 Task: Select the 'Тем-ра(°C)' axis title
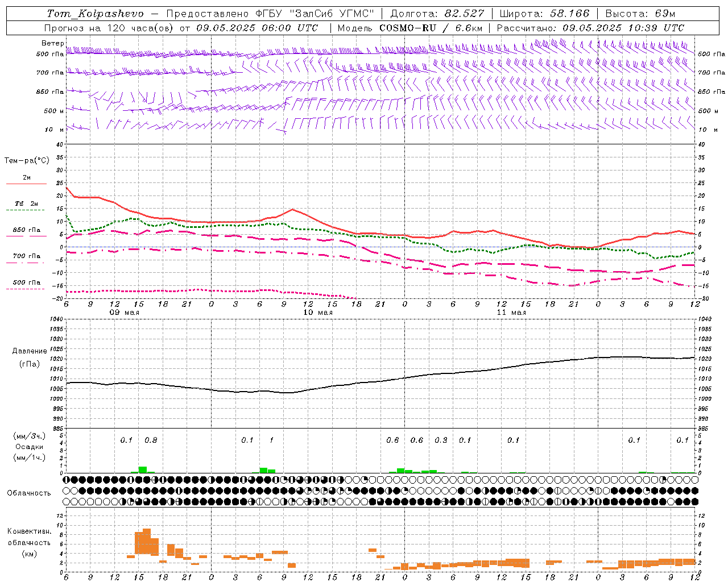pyautogui.click(x=27, y=161)
